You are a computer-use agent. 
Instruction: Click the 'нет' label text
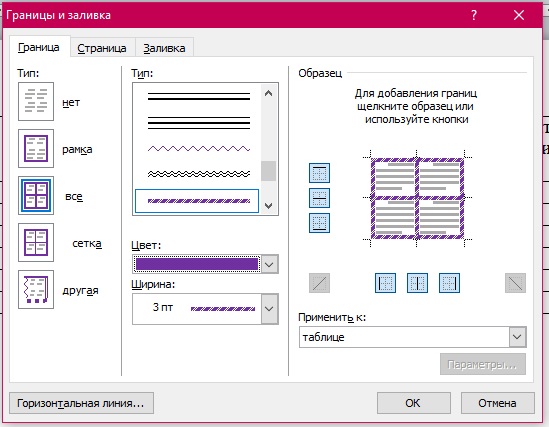71,102
